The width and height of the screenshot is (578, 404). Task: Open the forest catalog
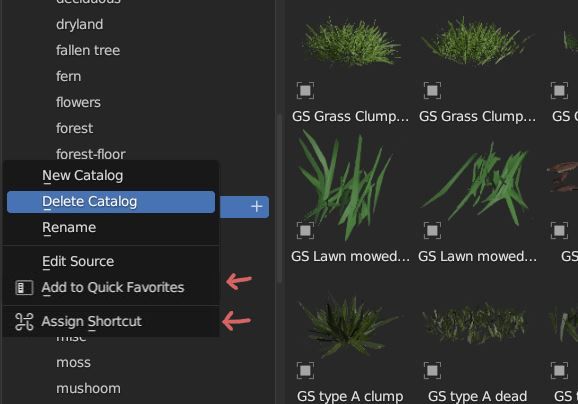click(74, 128)
